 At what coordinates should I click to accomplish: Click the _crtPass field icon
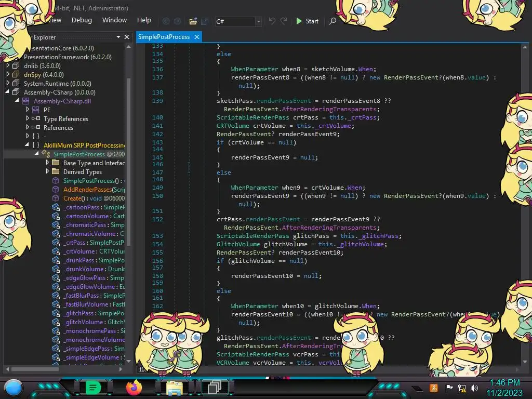point(56,243)
